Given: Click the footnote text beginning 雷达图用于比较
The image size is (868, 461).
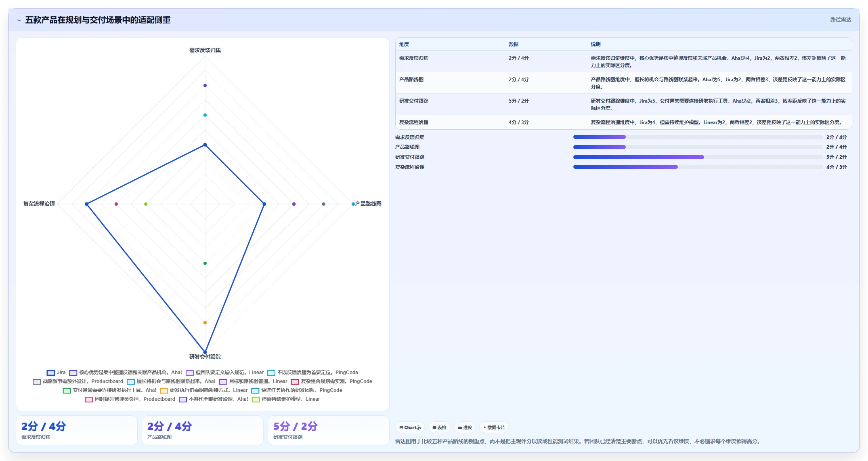Looking at the screenshot, I should 579,441.
